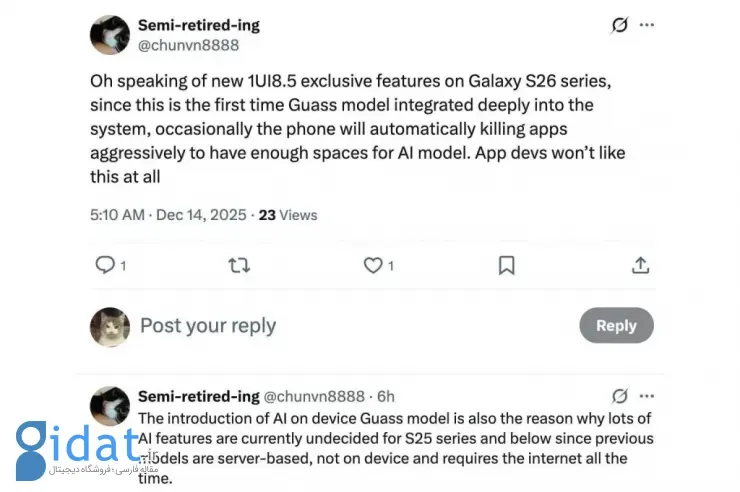
Task: Open the author's avatar on the main post
Action: 110,35
